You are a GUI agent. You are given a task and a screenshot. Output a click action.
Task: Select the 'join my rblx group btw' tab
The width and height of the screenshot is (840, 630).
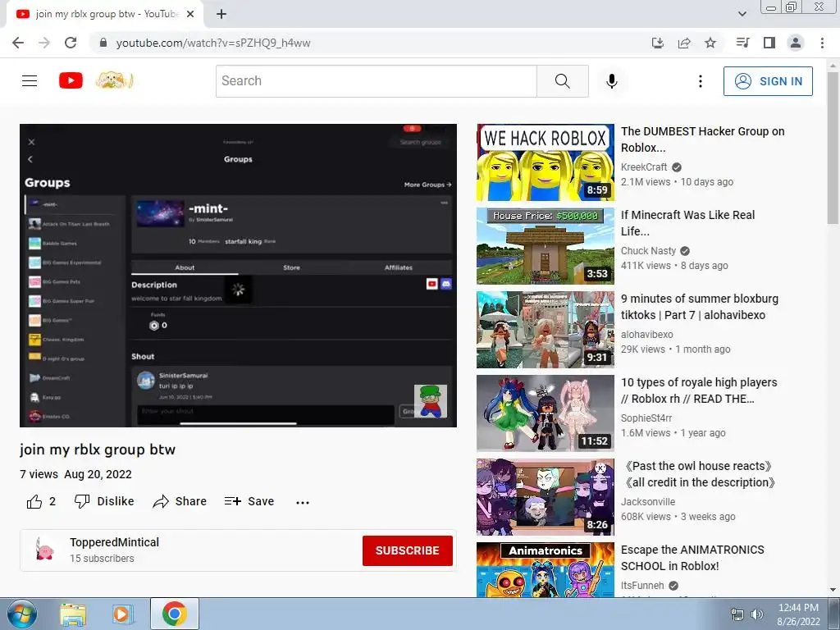104,15
